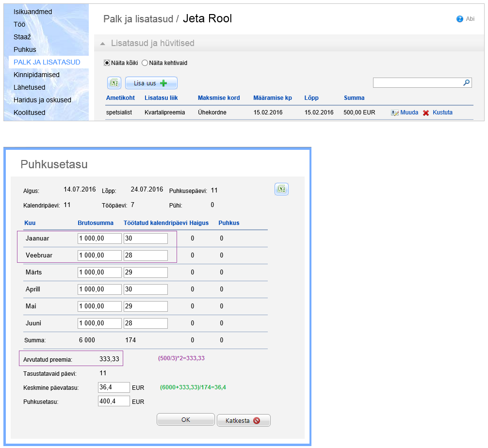Screen dimensions: 488x448
Task: Select Näita kehtivaid radio button
Action: coord(145,63)
